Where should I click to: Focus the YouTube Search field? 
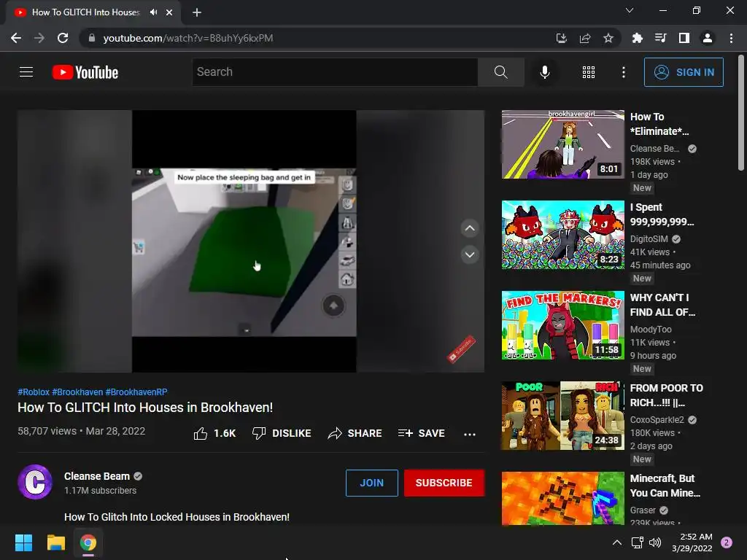(x=335, y=72)
